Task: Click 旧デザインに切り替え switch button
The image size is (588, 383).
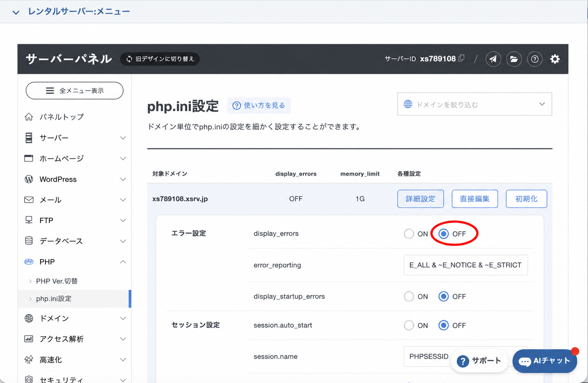Action: coord(160,59)
